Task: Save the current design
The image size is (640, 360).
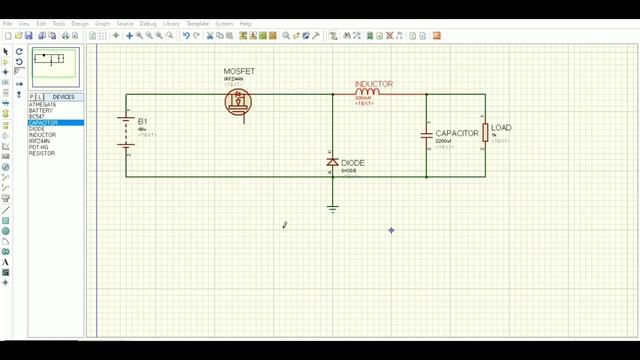Action: [x=29, y=36]
